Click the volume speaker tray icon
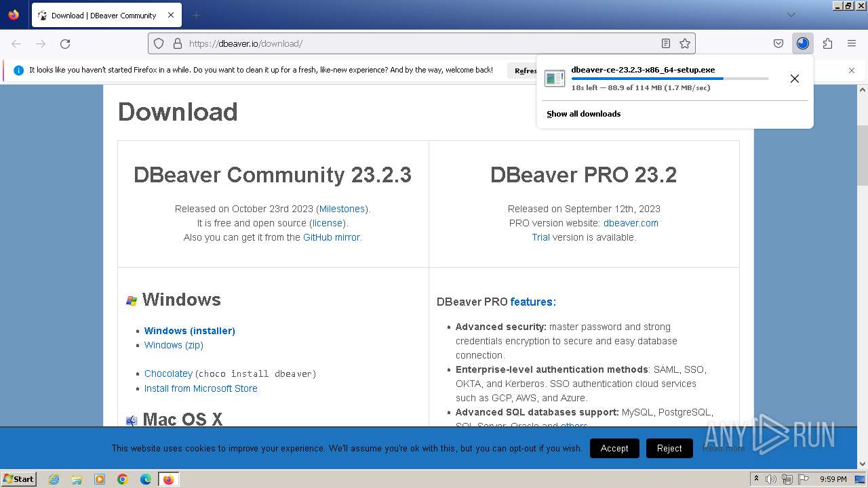868x488 pixels. click(771, 479)
